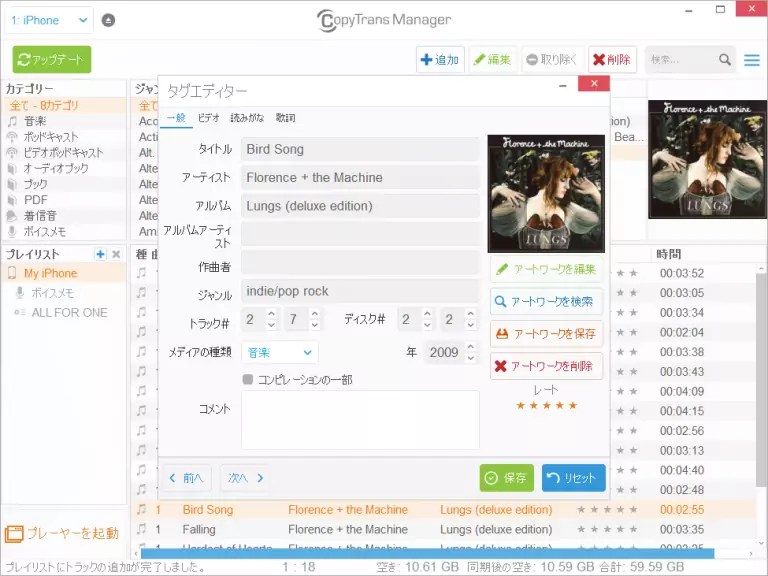Open the device selector dropdown showing iPhone
Image resolution: width=768 pixels, height=576 pixels.
tap(49, 21)
